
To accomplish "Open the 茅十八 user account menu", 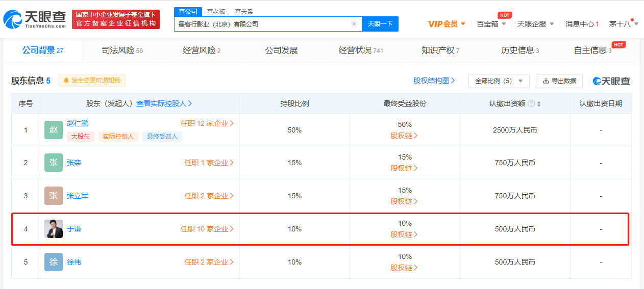I will tap(623, 24).
